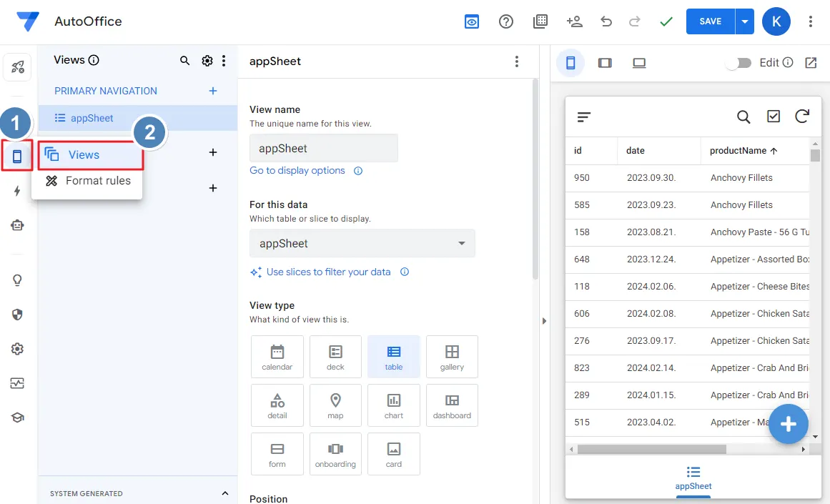Image resolution: width=830 pixels, height=504 pixels.
Task: Follow the Go to display options link
Action: [297, 170]
